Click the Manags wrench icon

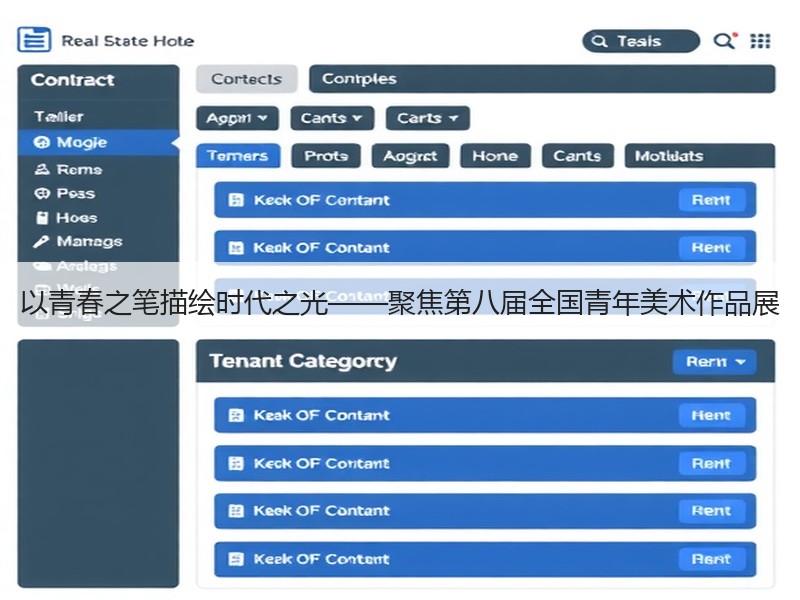point(41,241)
